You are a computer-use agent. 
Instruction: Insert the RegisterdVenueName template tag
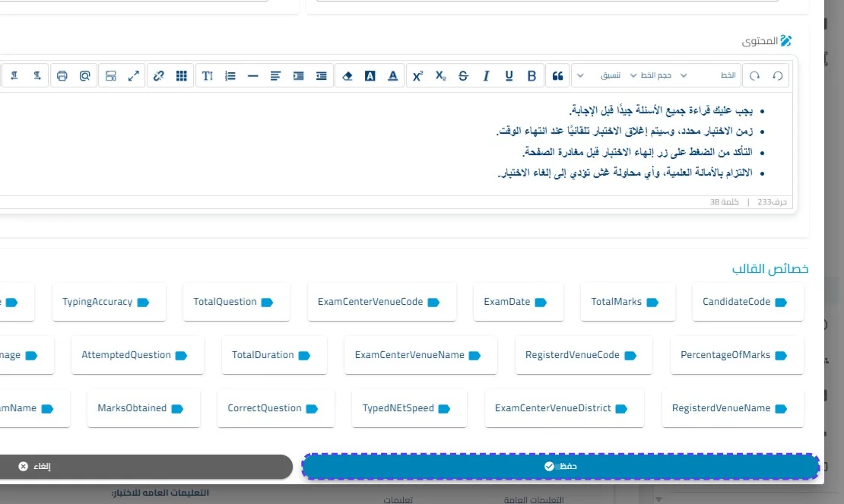[732, 408]
